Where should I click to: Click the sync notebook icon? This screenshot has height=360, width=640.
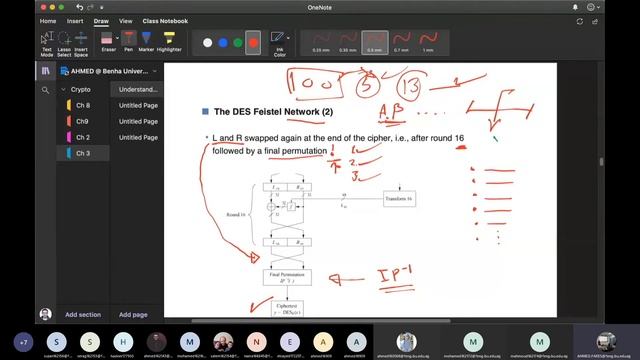[580, 21]
